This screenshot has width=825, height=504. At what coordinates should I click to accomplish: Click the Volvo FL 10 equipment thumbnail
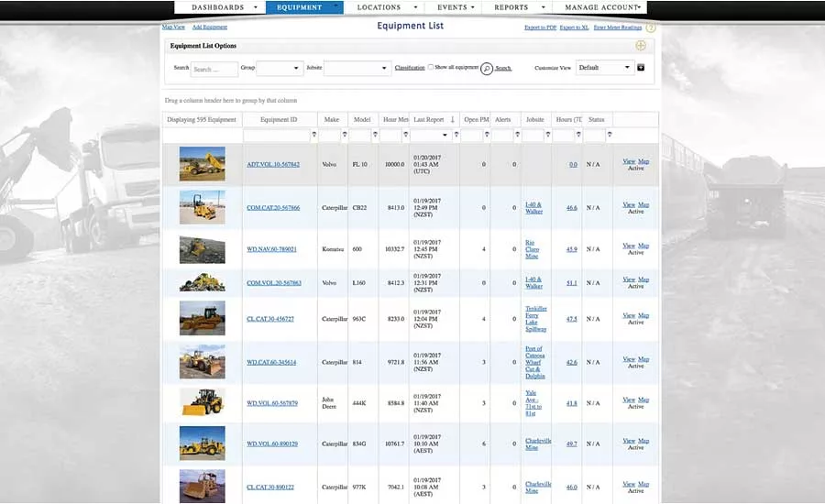point(202,164)
